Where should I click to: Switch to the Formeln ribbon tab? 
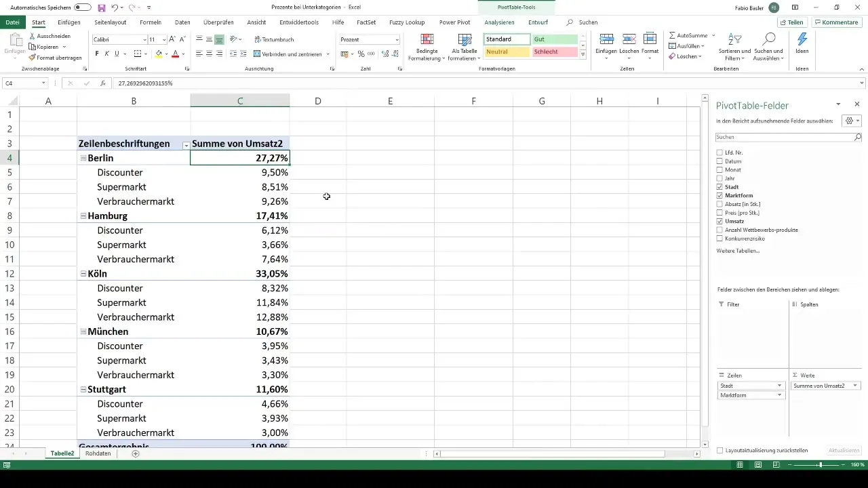pyautogui.click(x=151, y=22)
